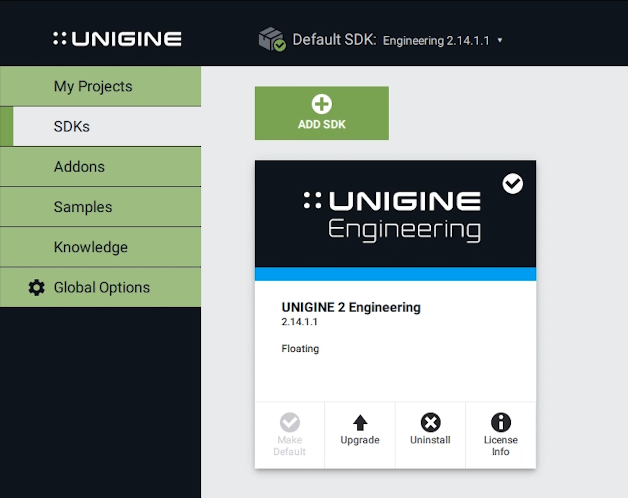Click the plus icon on Add SDK
The height and width of the screenshot is (498, 628).
click(321, 104)
